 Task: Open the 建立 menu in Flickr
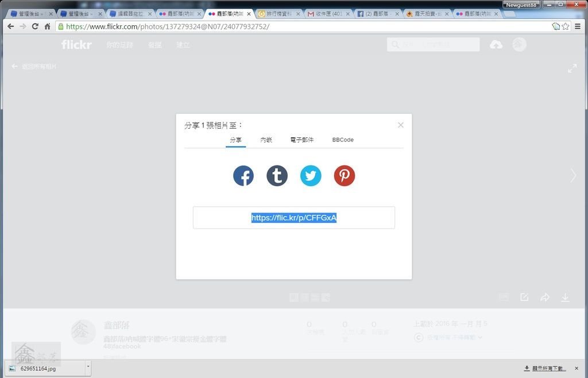point(183,45)
